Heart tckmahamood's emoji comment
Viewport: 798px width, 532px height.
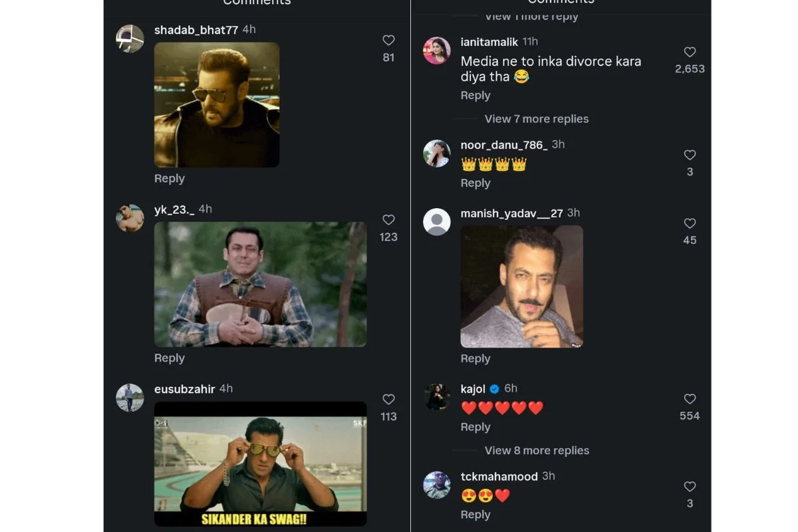point(690,487)
